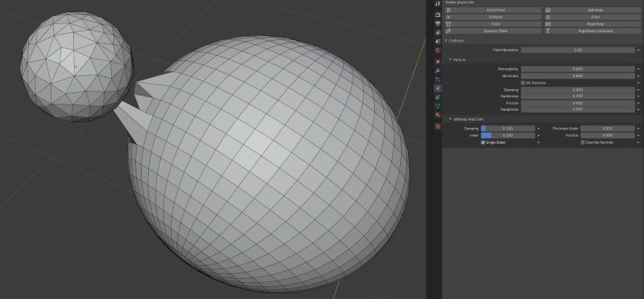Select the Physics properties tab
644x299 pixels.
click(438, 88)
